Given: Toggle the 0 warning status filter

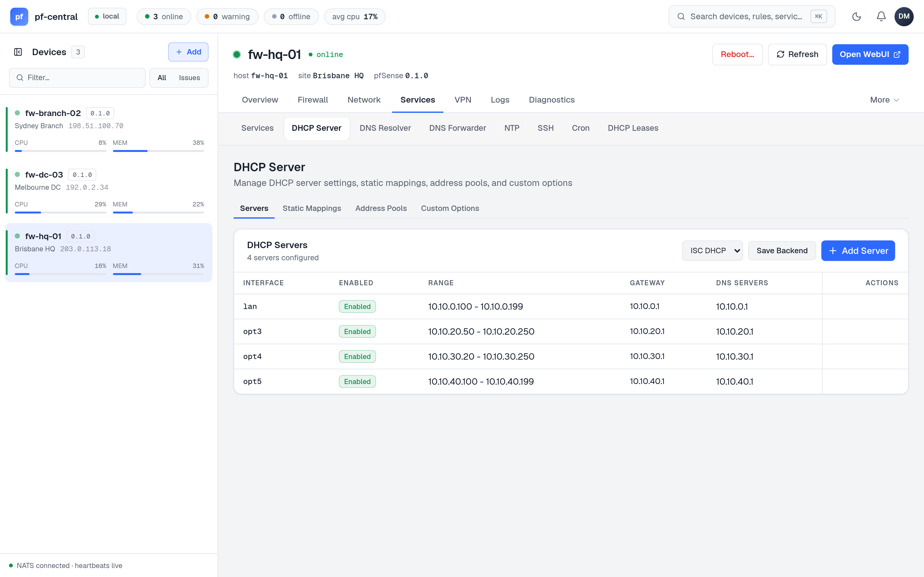Looking at the screenshot, I should tap(227, 17).
